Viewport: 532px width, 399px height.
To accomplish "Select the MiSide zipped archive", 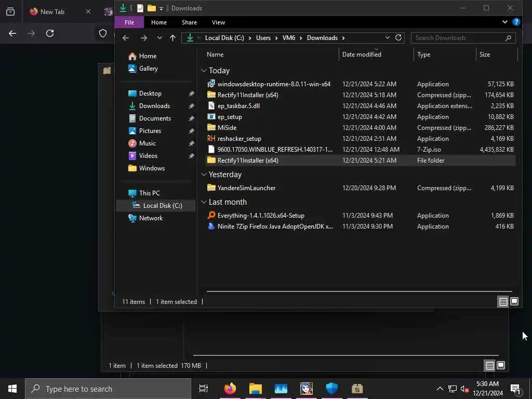I will [x=222, y=128].
